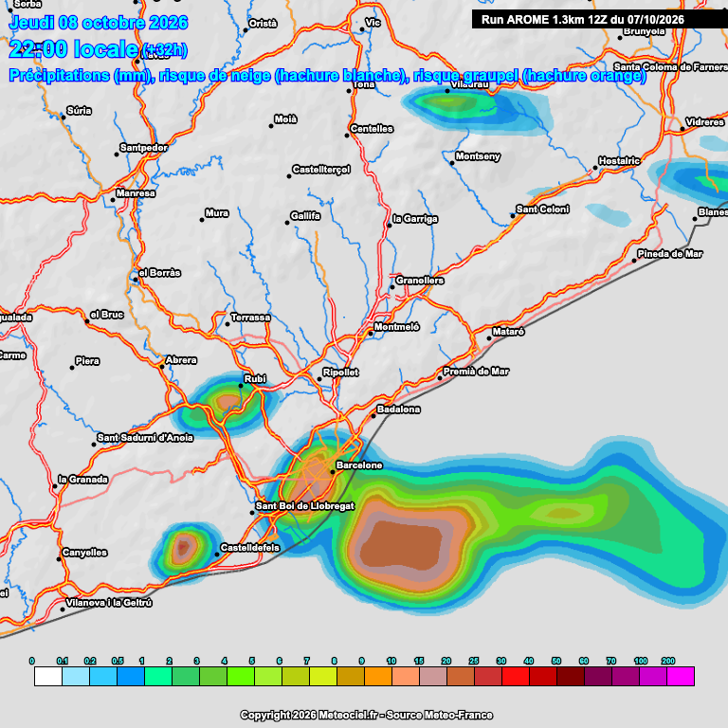Screen dimensions: 728x728
Task: Select the la Garriga label
Action: pyautogui.click(x=415, y=219)
